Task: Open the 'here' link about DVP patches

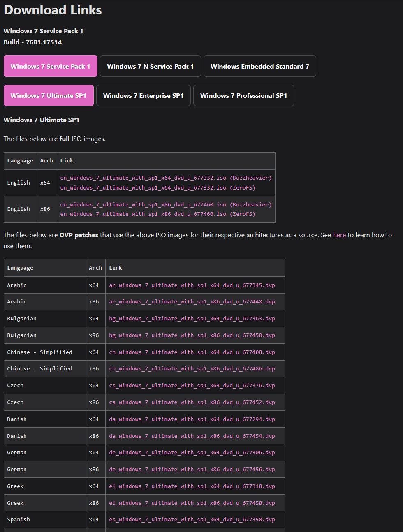Action: [x=339, y=235]
